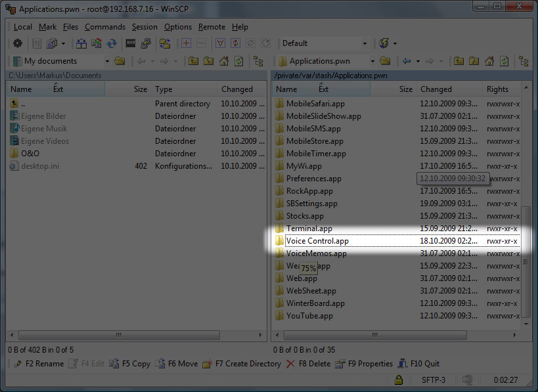Open the Help menu
The height and width of the screenshot is (392, 538).
[240, 27]
